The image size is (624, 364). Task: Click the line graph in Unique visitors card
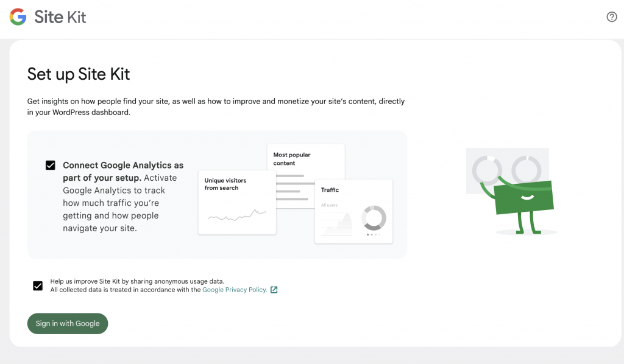(x=237, y=215)
